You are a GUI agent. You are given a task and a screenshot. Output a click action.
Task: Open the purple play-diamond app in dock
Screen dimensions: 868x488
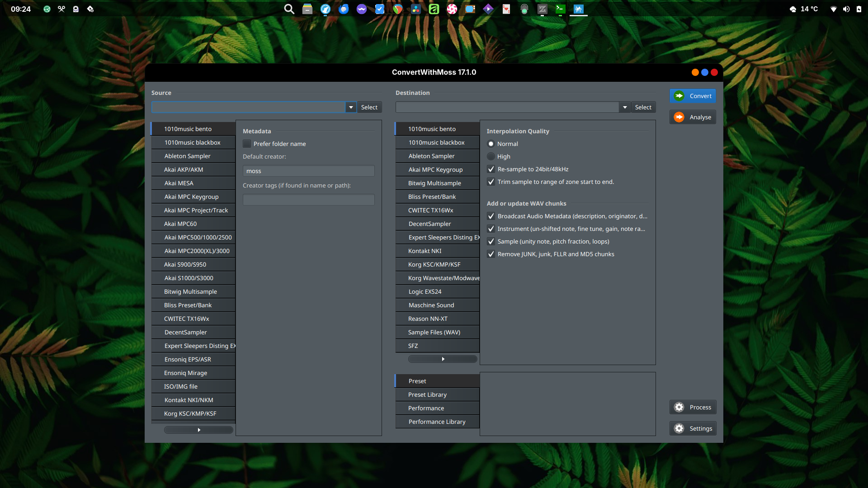(x=488, y=9)
